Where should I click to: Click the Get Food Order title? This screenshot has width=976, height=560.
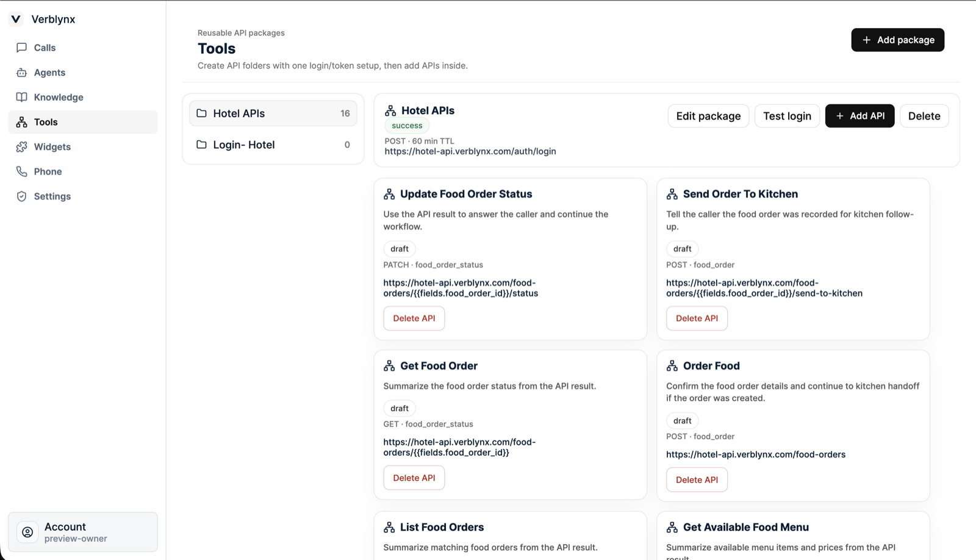(439, 366)
